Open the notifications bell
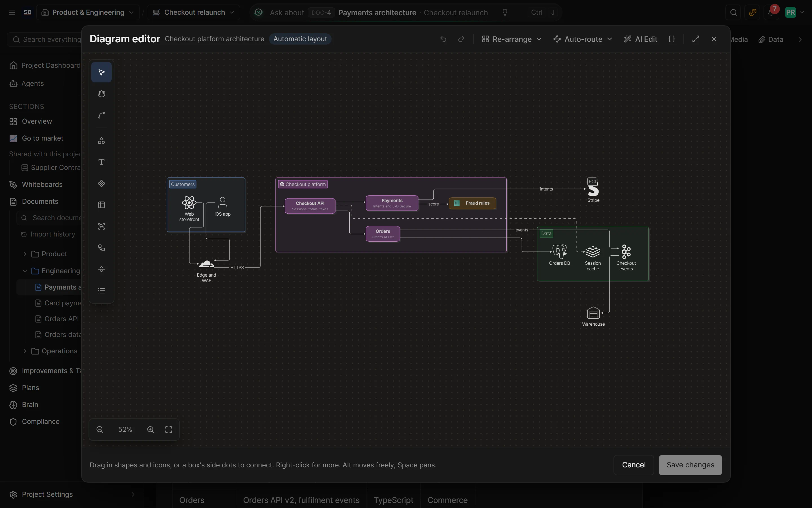 (x=771, y=12)
